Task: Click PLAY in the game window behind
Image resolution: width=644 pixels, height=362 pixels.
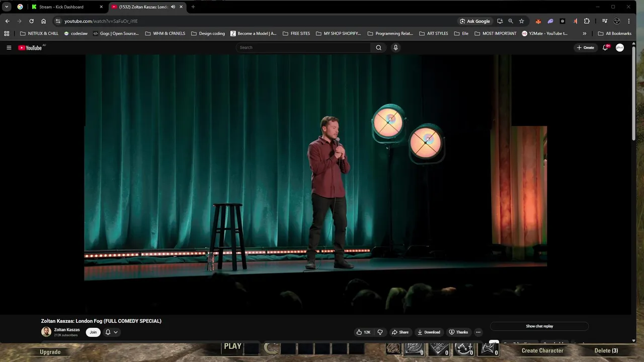Action: pos(232,346)
